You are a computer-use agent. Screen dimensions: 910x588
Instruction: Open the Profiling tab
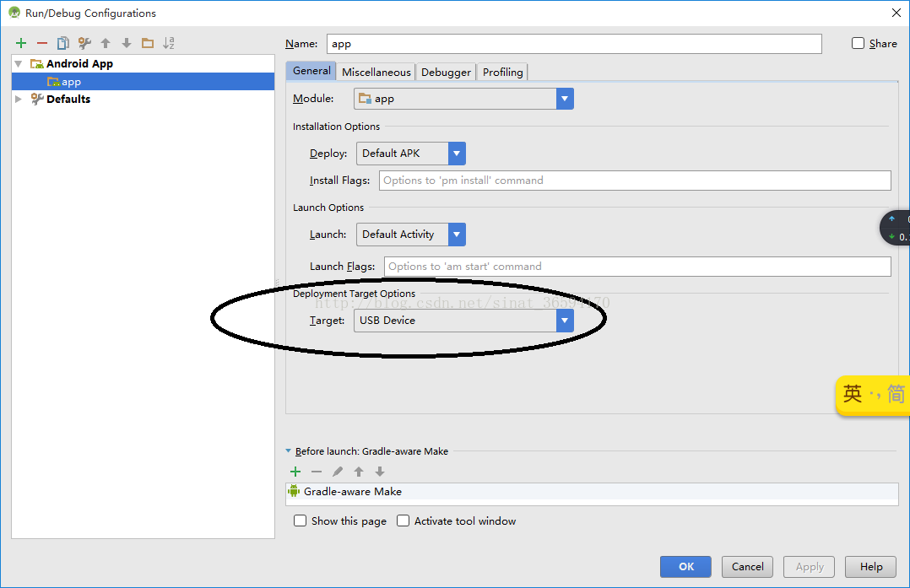pos(503,73)
